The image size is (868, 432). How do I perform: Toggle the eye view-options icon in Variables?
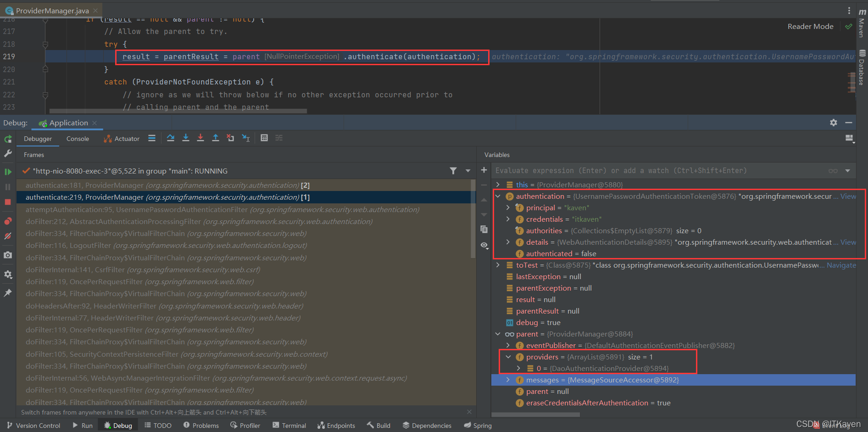484,245
